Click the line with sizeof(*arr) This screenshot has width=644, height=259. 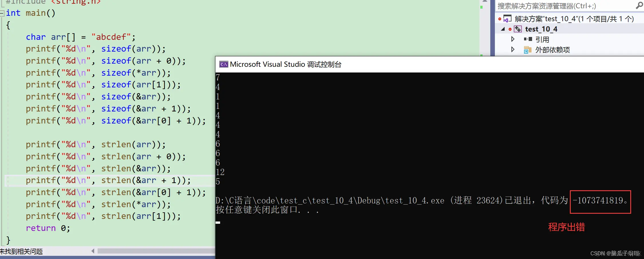pos(98,73)
